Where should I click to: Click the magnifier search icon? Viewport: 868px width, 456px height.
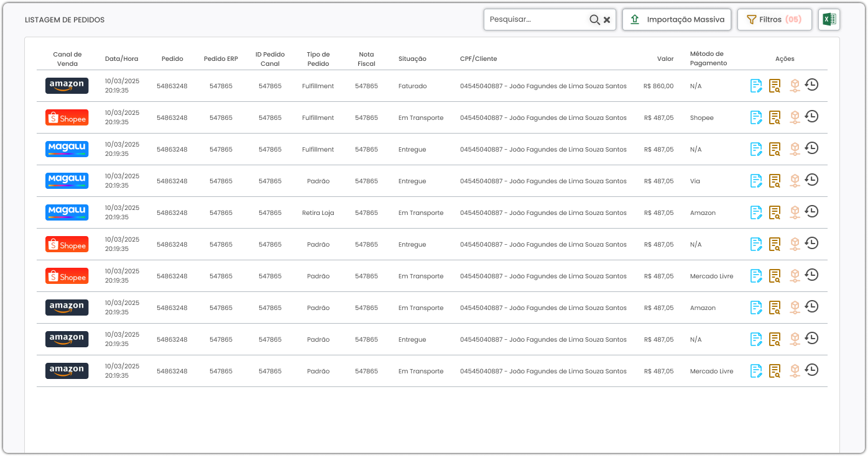click(594, 20)
